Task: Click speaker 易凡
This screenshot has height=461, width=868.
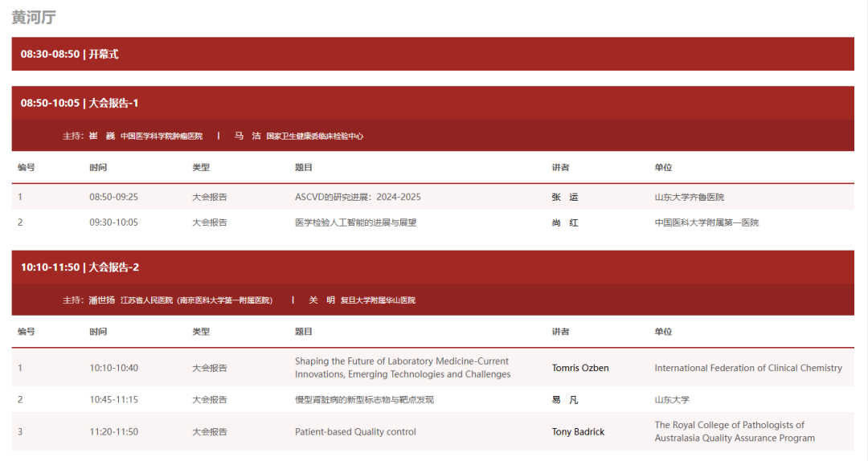Action: tap(565, 400)
